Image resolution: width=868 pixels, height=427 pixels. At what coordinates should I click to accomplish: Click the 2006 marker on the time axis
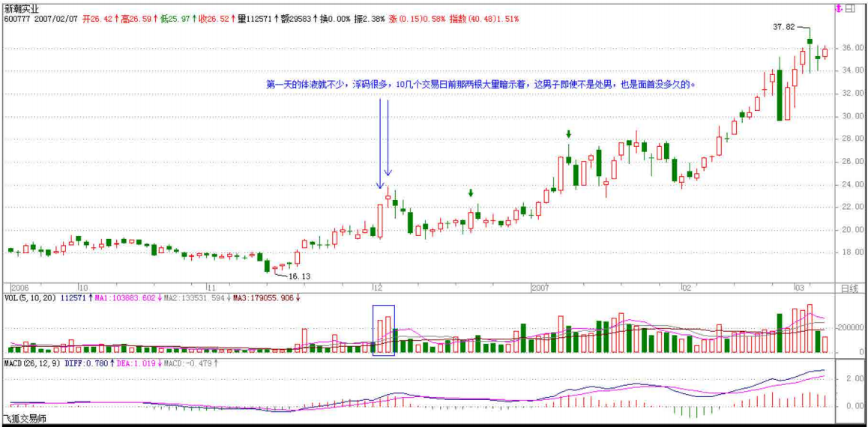(x=19, y=287)
